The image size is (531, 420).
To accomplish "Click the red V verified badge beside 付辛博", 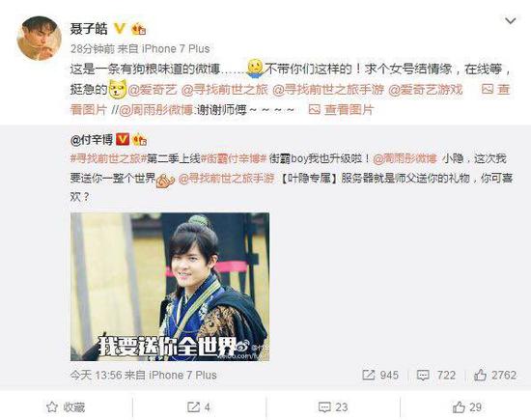I will coord(123,139).
